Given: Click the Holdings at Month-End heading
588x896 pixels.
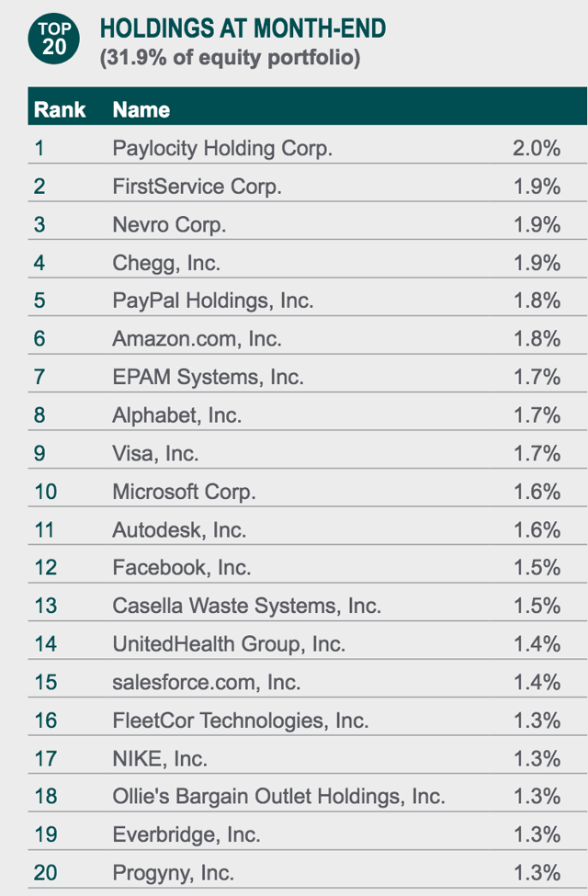Looking at the screenshot, I should pos(243,28).
